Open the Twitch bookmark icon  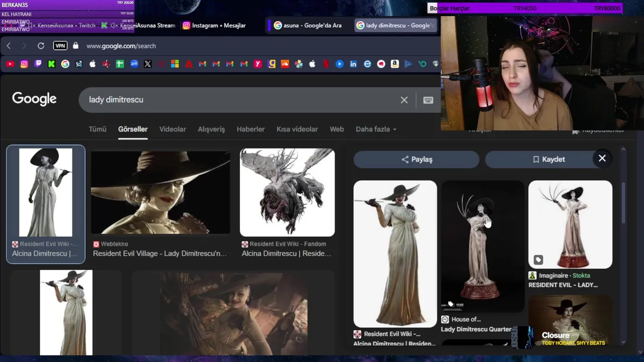[38, 64]
